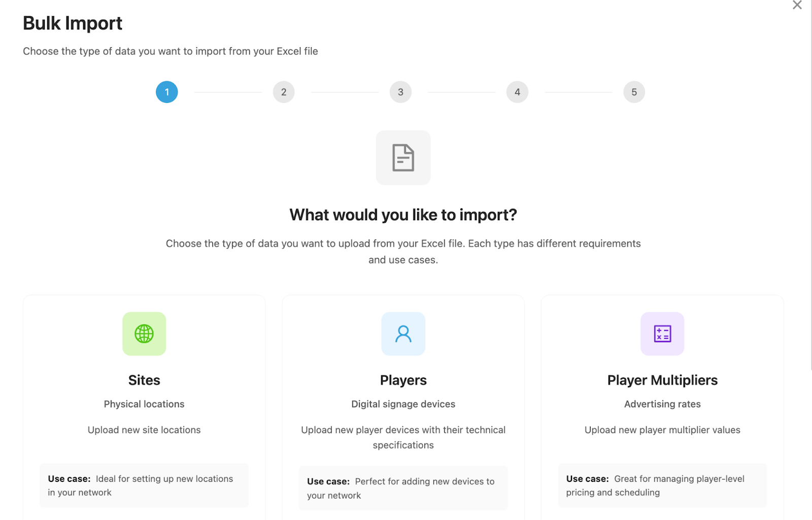
Task: Choose the Players import type heading
Action: (403, 380)
